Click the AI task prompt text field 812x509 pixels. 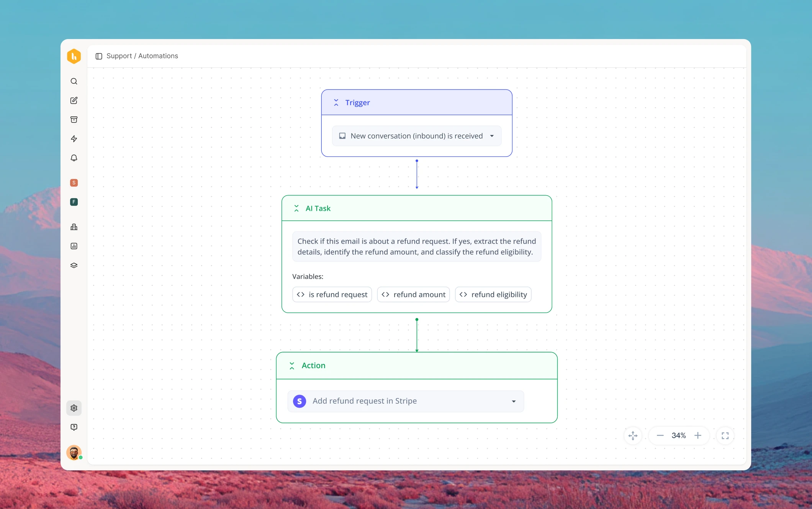416,247
